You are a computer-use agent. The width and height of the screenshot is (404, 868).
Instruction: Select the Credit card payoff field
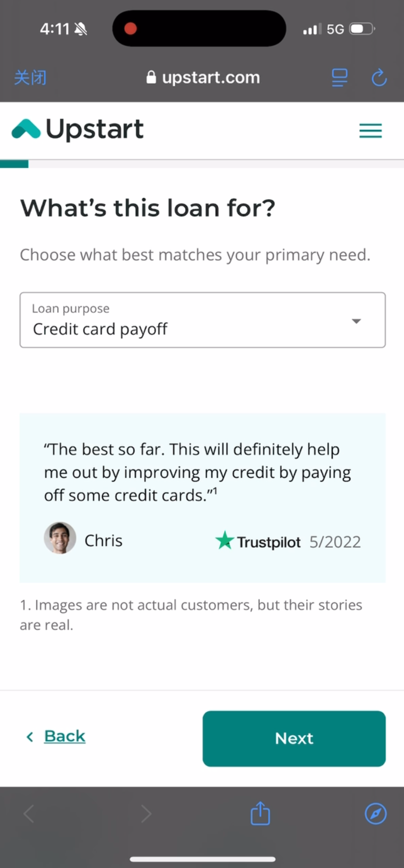(x=202, y=320)
